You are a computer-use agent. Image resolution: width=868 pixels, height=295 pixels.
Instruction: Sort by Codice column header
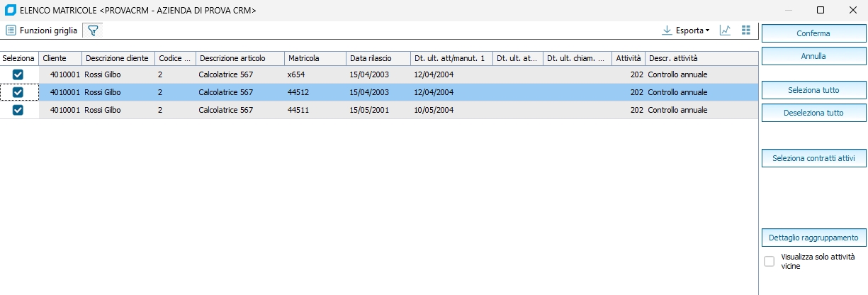(174, 58)
